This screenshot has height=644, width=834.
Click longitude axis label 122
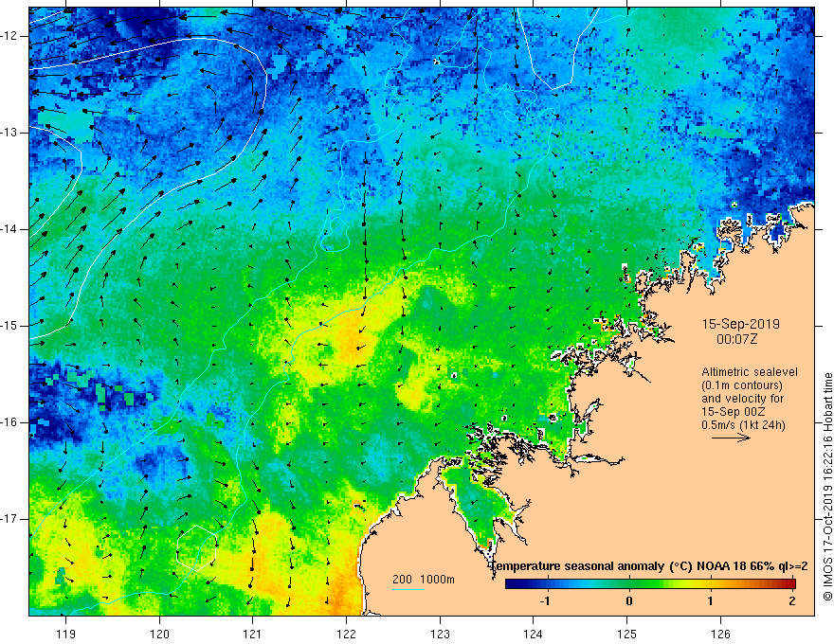346,634
